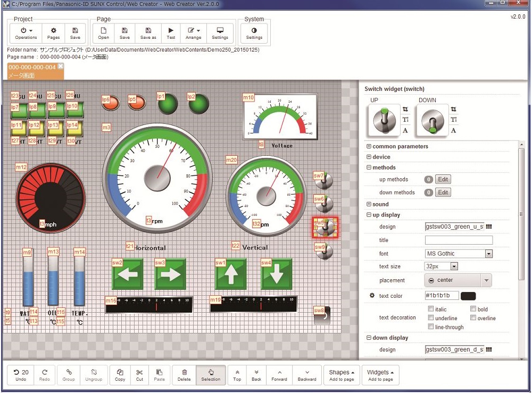Click Edit button for up methods
Image resolution: width=532 pixels, height=393 pixels.
[x=443, y=180]
